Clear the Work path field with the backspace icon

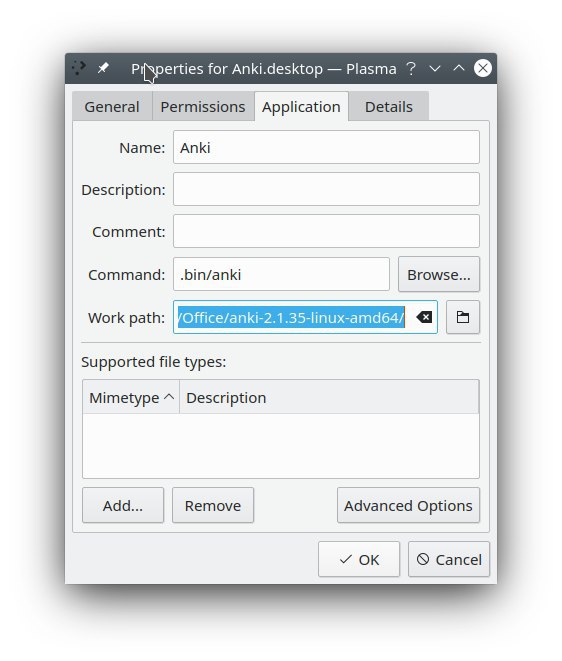(x=424, y=317)
